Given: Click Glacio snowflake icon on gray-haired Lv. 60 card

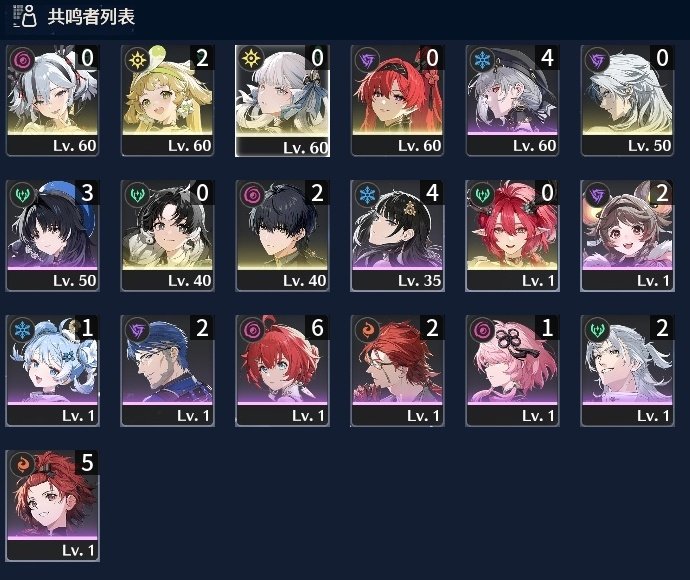Looking at the screenshot, I should point(482,59).
